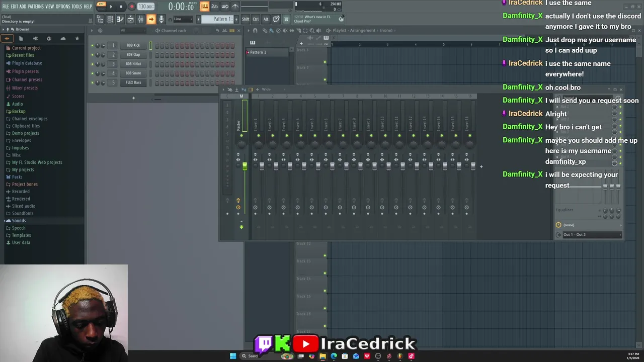The image size is (644, 362).
Task: Toggle PAT/SONG playback mode
Action: 101,6
